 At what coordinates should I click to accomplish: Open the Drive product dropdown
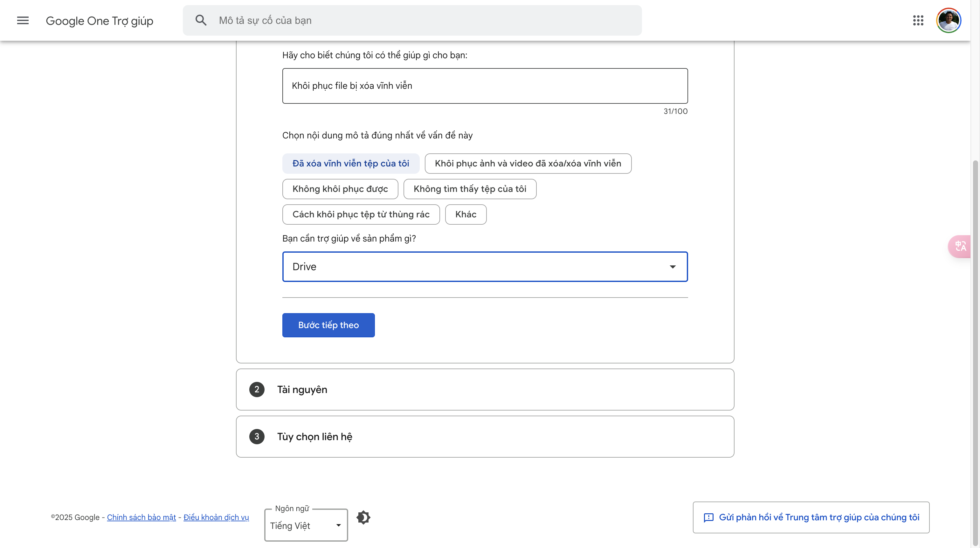click(485, 267)
